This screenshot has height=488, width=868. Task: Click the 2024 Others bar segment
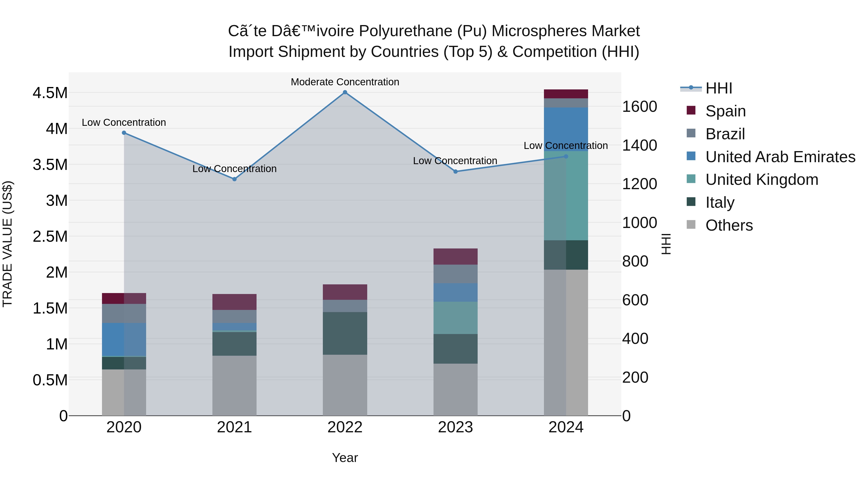click(x=566, y=342)
